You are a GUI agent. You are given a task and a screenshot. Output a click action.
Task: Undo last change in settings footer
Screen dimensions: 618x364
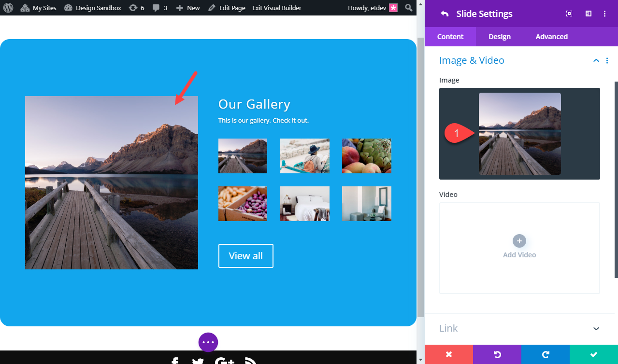[497, 354]
